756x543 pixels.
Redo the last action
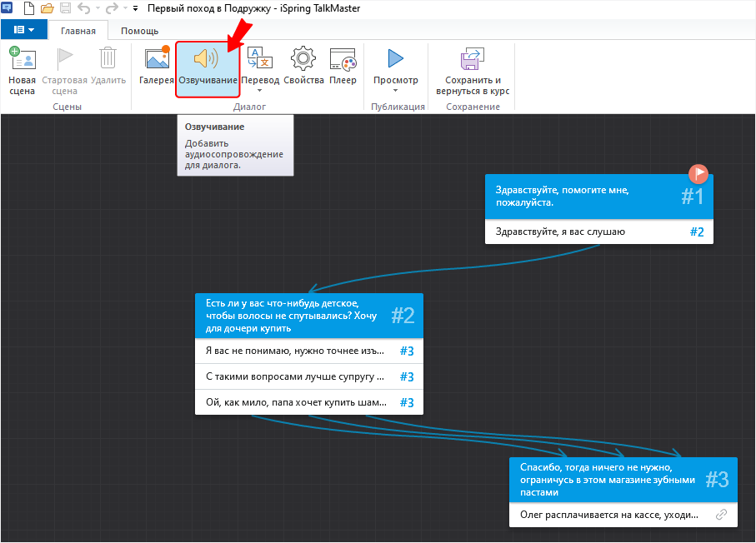tap(112, 8)
